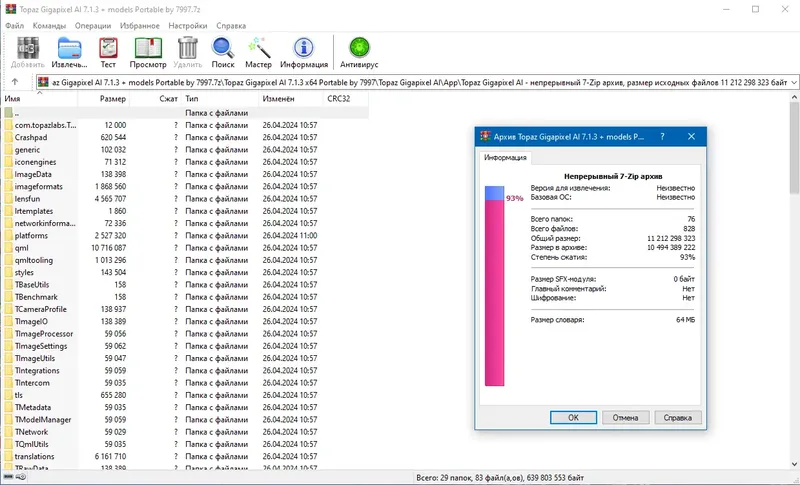
Task: Select the lensfun folder icon
Action: (8, 198)
